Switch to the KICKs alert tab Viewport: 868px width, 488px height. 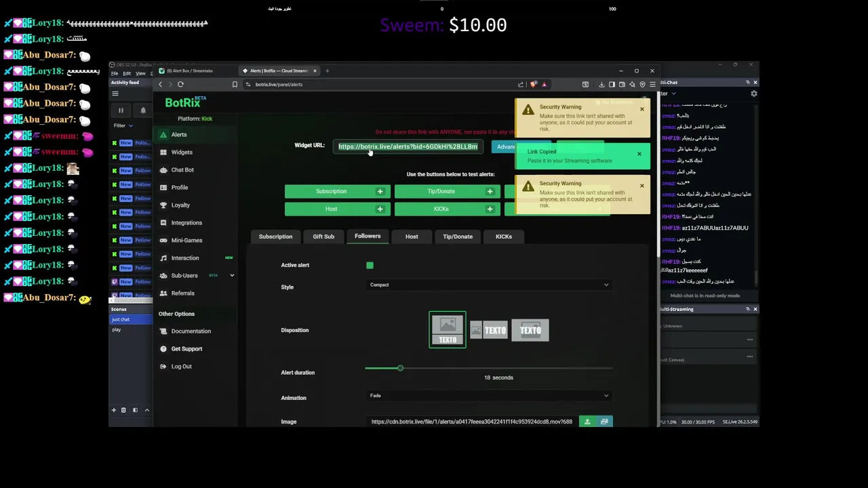coord(503,237)
